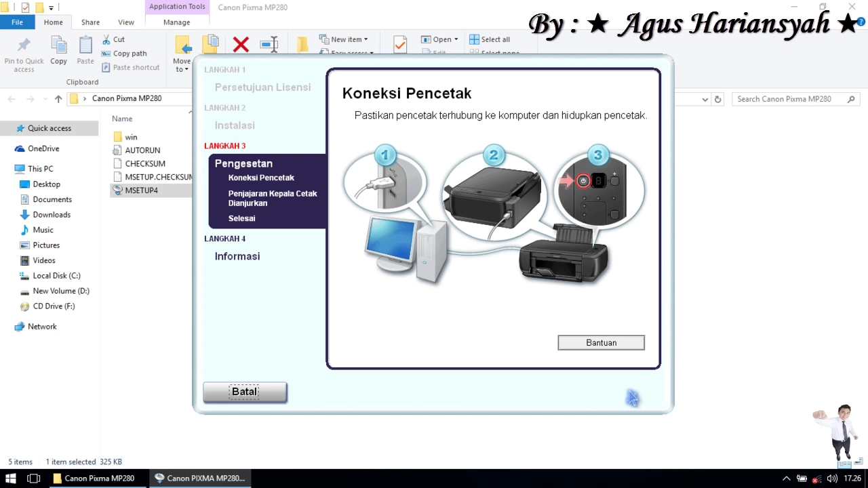Click the Quick Access Toolbar customize arrow
The width and height of the screenshot is (868, 488).
pos(51,7)
